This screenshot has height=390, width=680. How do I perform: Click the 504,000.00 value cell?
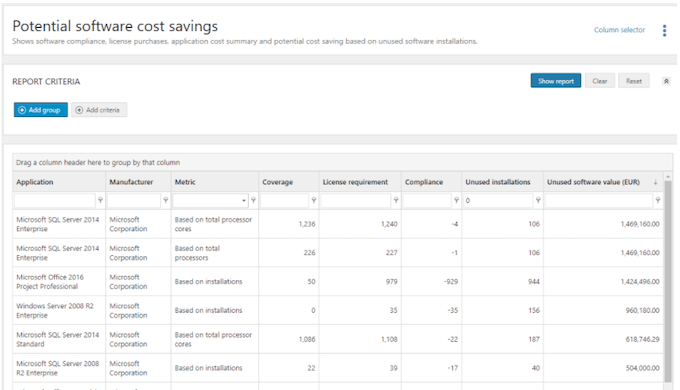click(x=603, y=368)
